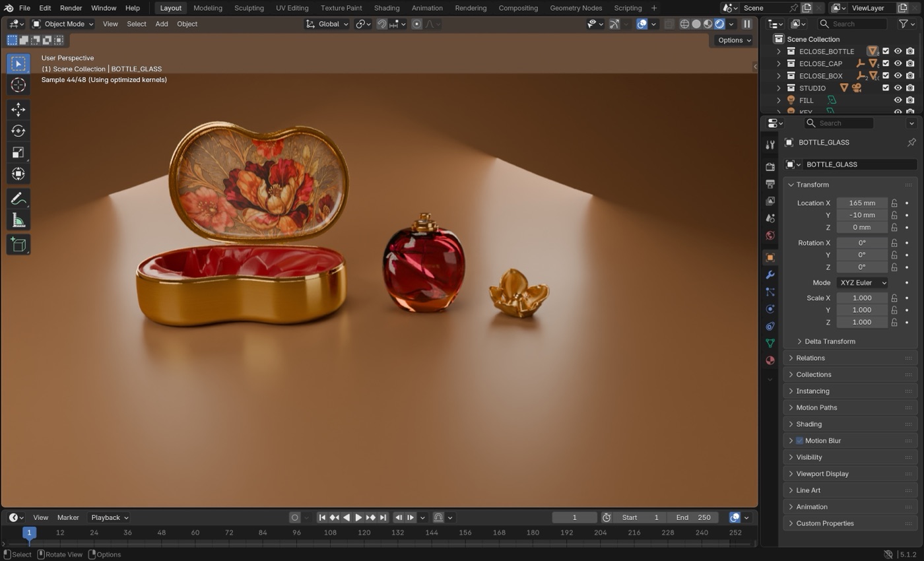Viewport: 924px width, 561px height.
Task: Open the Particles properties tab
Action: pyautogui.click(x=770, y=292)
